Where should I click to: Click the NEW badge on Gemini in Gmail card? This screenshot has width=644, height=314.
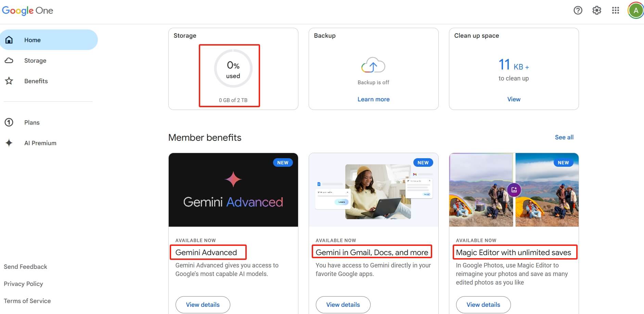click(x=423, y=163)
